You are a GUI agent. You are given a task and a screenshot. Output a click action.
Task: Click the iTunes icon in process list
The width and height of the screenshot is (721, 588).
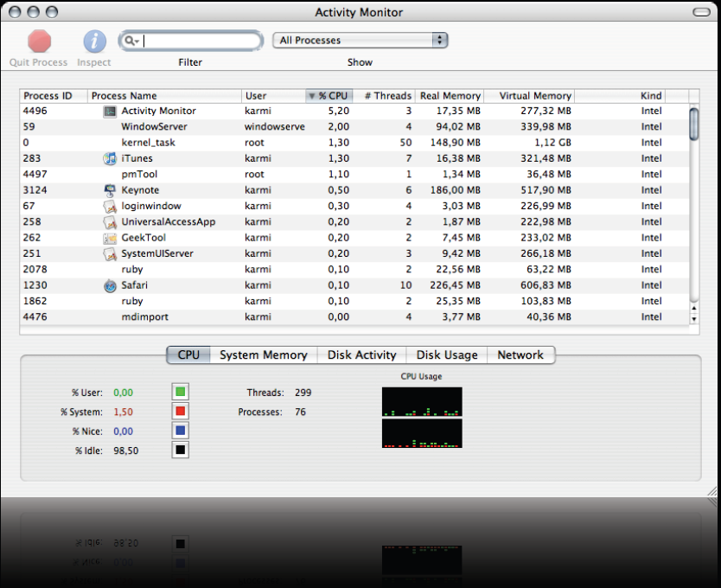pyautogui.click(x=110, y=159)
